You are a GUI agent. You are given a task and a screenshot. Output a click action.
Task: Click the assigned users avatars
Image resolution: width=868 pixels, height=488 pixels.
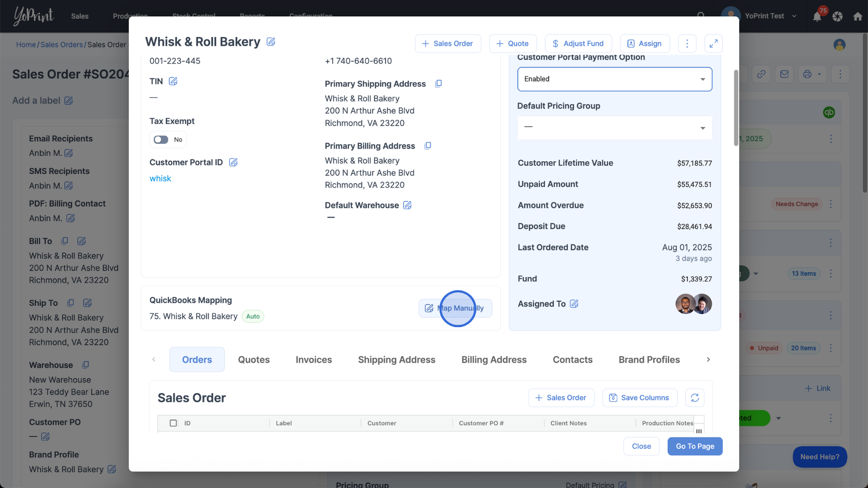693,304
